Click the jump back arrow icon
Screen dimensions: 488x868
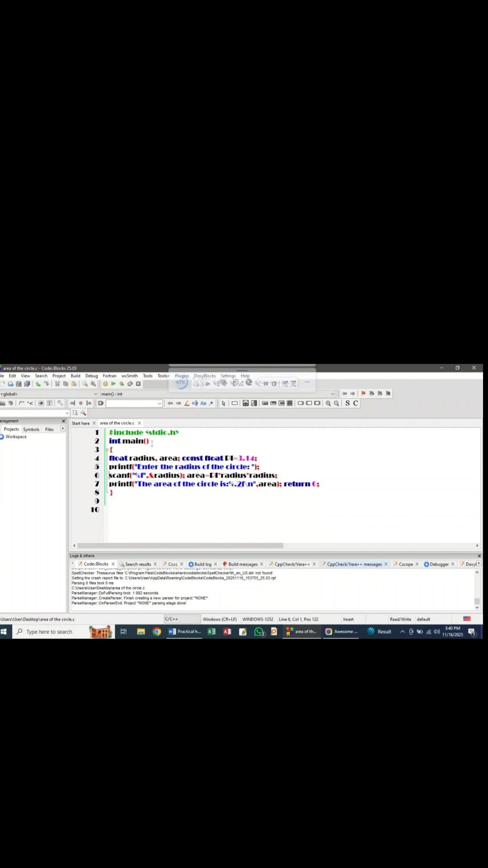(344, 393)
